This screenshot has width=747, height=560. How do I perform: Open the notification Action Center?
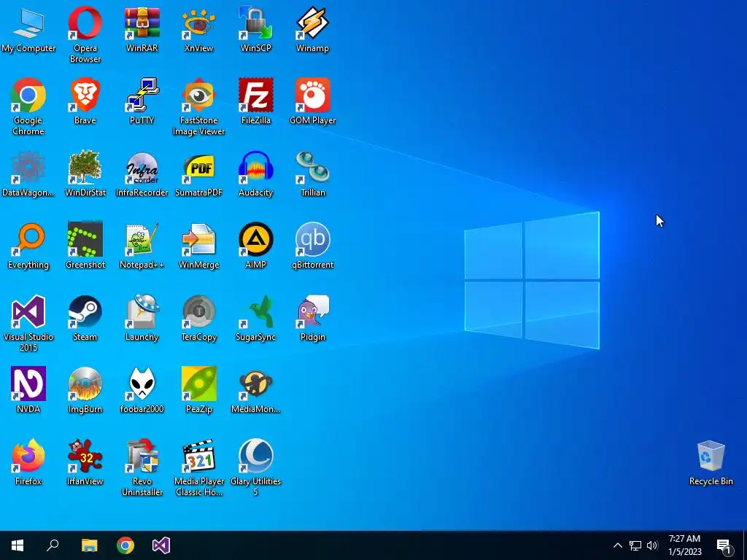[724, 545]
